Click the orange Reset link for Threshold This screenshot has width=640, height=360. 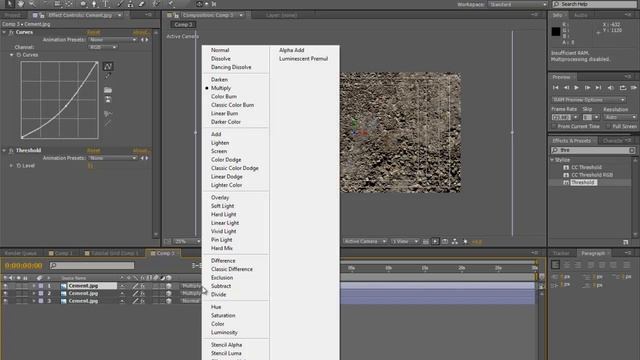click(x=93, y=150)
